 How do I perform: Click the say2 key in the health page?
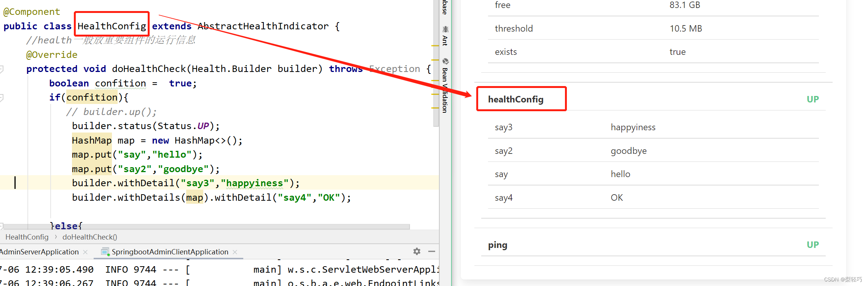pyautogui.click(x=503, y=151)
